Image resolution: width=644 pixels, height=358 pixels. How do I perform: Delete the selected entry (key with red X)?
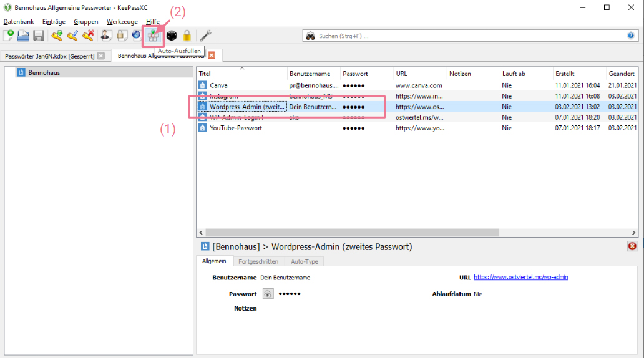88,36
